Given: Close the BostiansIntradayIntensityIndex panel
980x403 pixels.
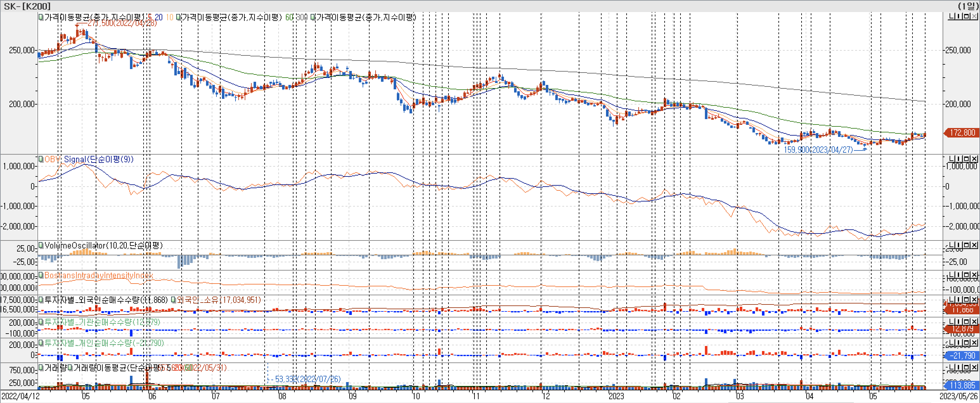Looking at the screenshot, I should click(x=974, y=274).
